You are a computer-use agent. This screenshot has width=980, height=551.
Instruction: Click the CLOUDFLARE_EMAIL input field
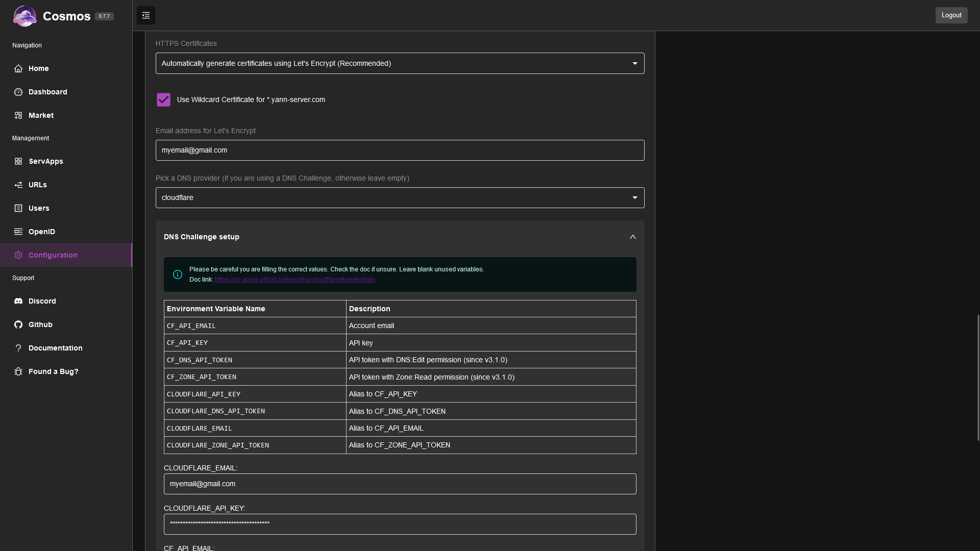click(400, 484)
